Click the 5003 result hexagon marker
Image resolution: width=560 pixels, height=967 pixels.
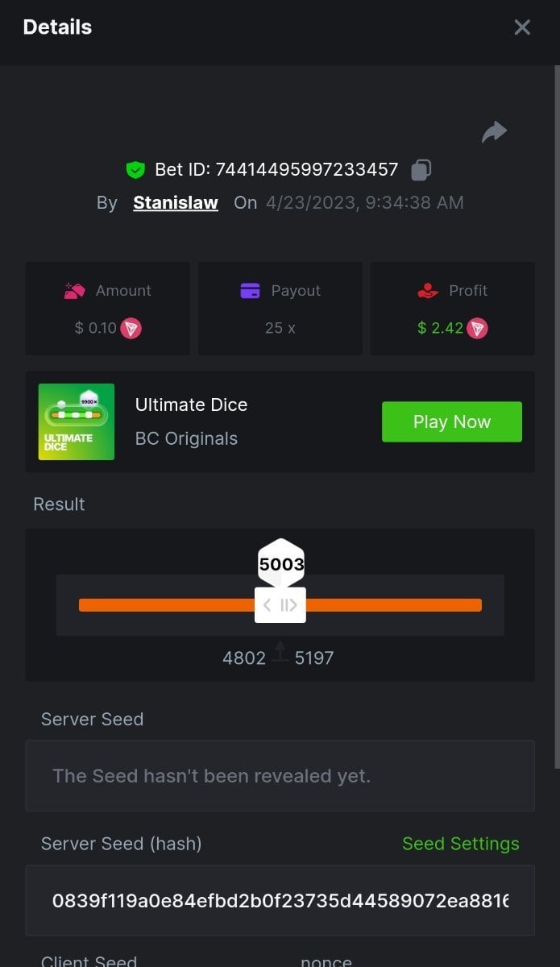(x=281, y=563)
